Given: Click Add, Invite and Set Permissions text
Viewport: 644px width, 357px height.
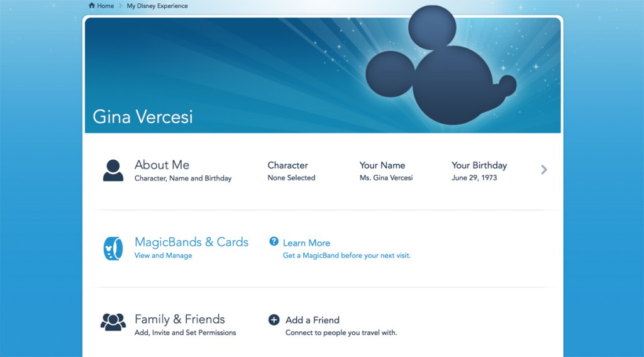Looking at the screenshot, I should pyautogui.click(x=186, y=332).
